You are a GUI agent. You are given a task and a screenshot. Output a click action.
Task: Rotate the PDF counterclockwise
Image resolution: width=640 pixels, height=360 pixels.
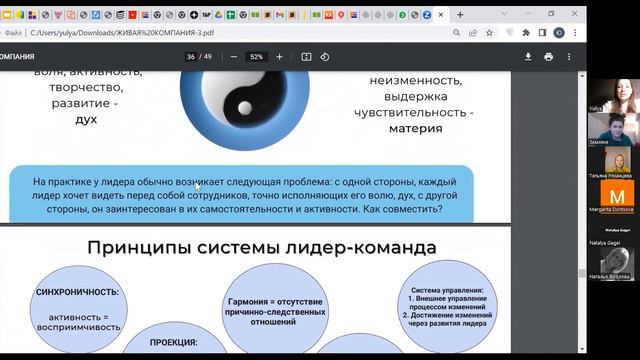point(325,57)
